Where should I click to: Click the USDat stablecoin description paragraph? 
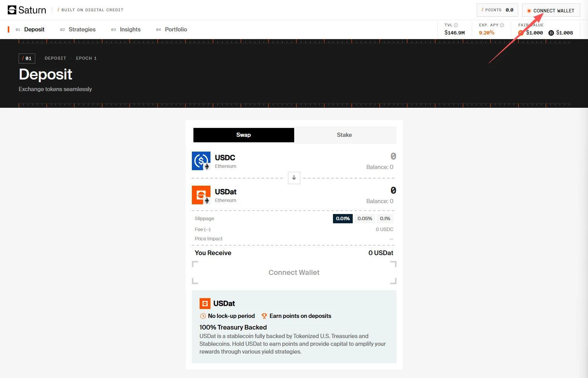click(x=293, y=344)
